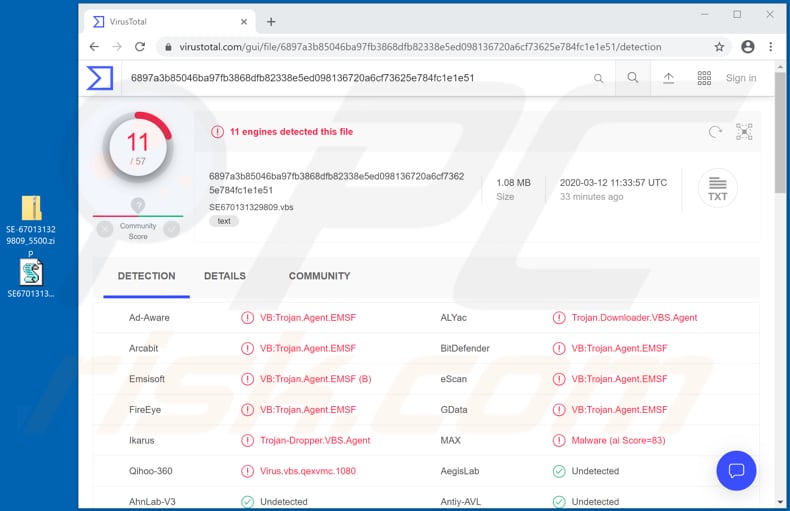Click the VirusTotal sigma logo
The image size is (790, 511).
click(100, 78)
